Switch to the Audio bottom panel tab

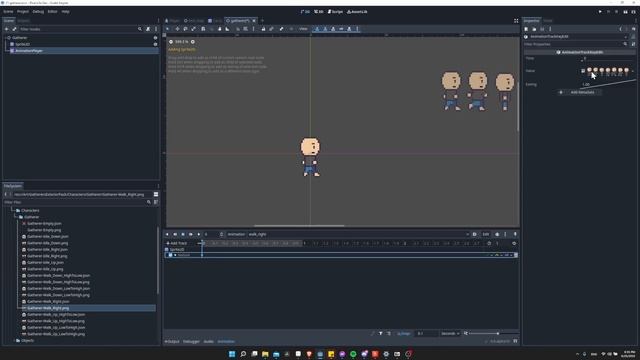pyautogui.click(x=209, y=342)
